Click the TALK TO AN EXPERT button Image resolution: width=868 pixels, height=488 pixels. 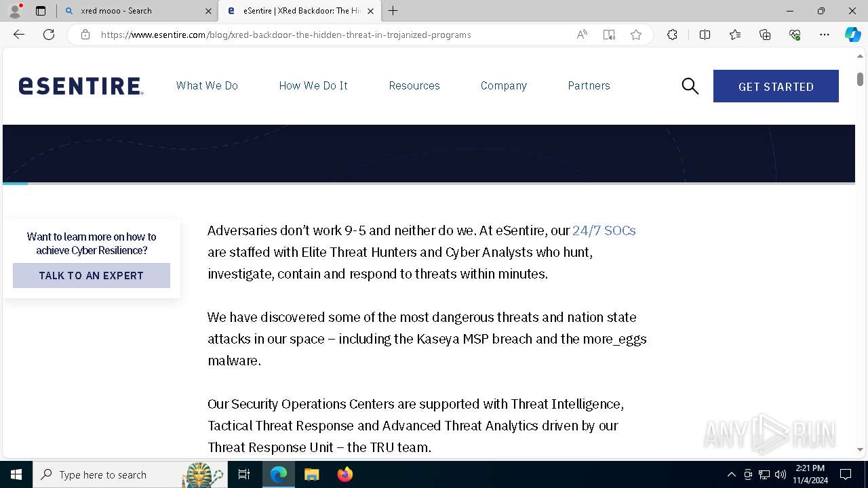point(92,276)
